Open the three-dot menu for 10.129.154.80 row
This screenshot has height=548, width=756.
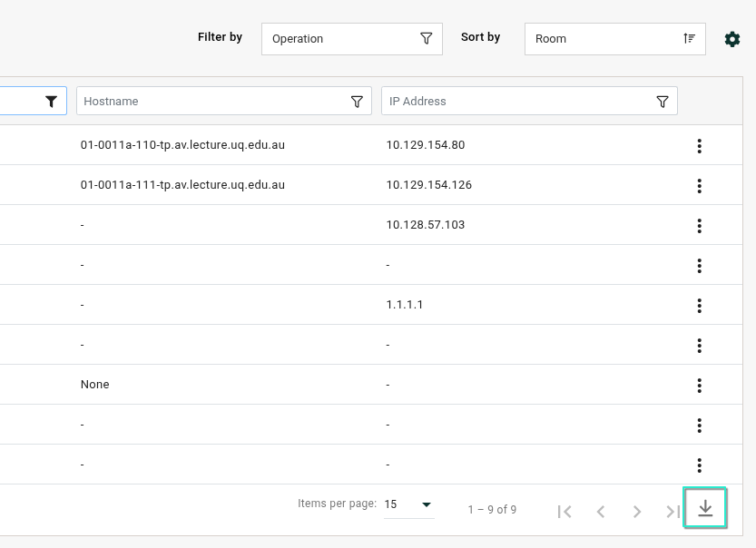click(x=699, y=145)
